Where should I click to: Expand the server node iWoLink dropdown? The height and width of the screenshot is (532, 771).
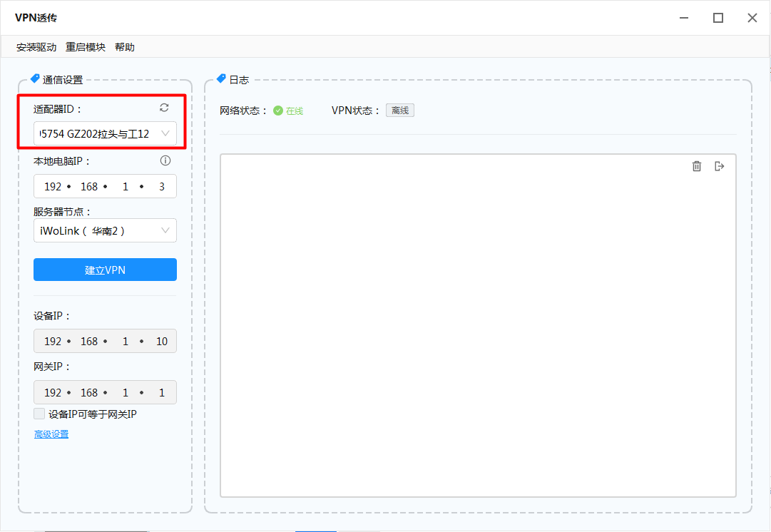pyautogui.click(x=105, y=230)
